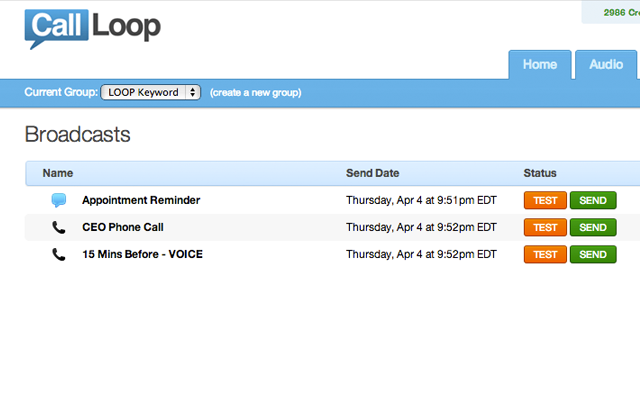
Task: Open the CEO Phone Call broadcast
Action: (x=123, y=227)
